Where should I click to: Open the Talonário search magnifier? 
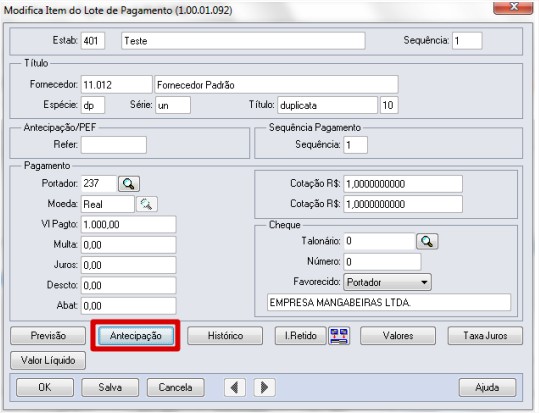pyautogui.click(x=427, y=241)
